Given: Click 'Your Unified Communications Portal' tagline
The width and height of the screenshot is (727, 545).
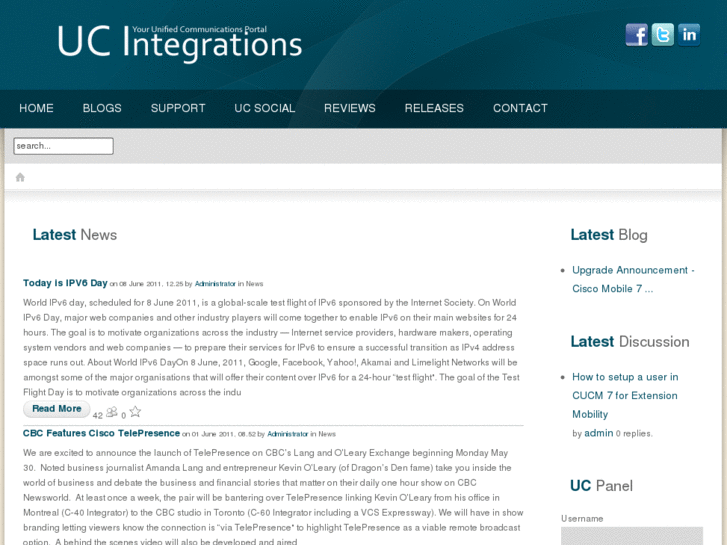Looking at the screenshot, I should [x=199, y=29].
